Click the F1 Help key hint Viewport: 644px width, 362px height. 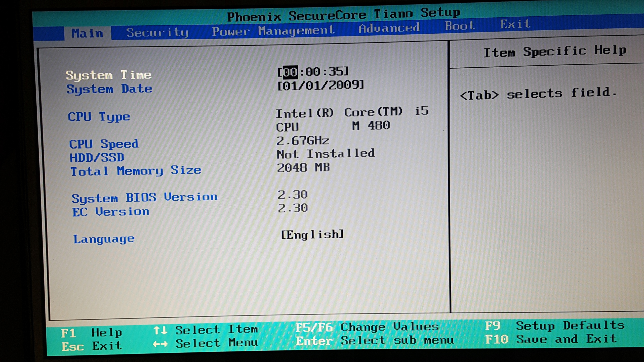[x=92, y=333]
